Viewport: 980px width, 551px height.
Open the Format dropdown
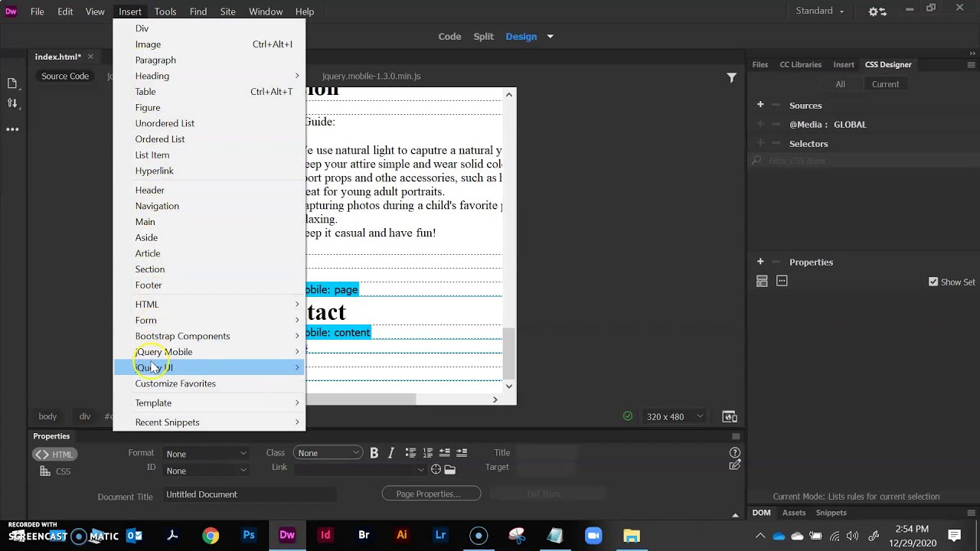[x=206, y=454]
